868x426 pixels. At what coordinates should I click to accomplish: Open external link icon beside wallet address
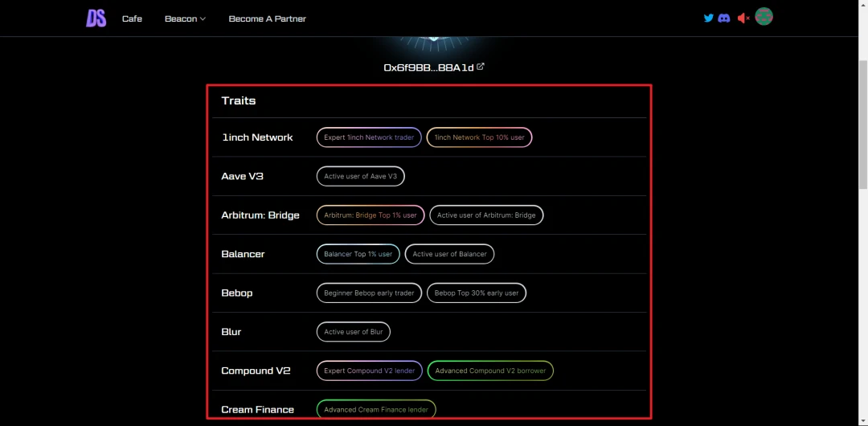[x=481, y=67]
